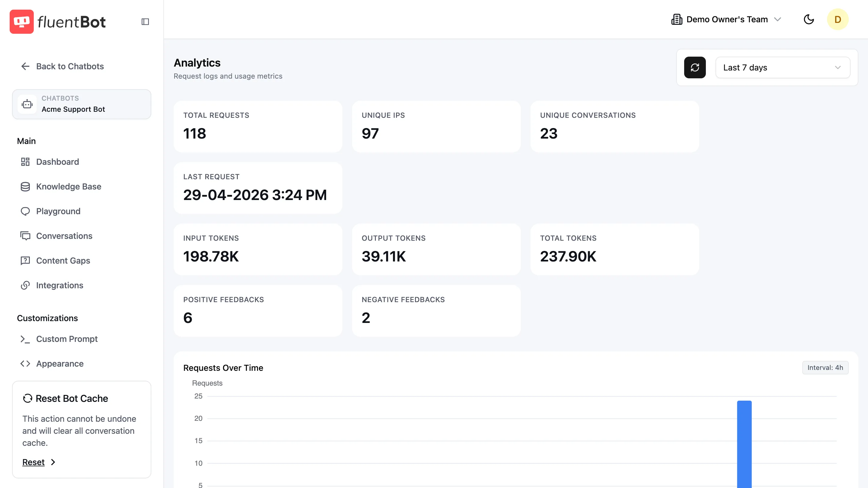This screenshot has width=868, height=488.
Task: Select the Last Request card
Action: [258, 188]
